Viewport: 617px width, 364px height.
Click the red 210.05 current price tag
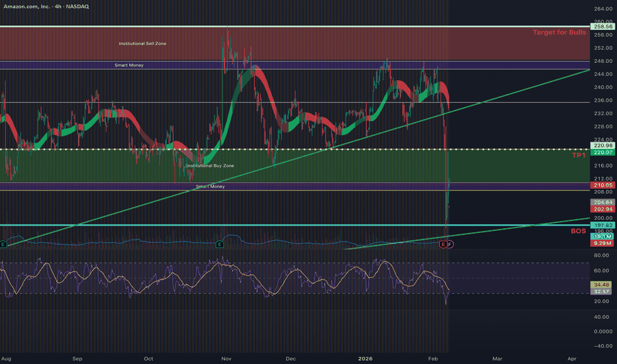(602, 186)
